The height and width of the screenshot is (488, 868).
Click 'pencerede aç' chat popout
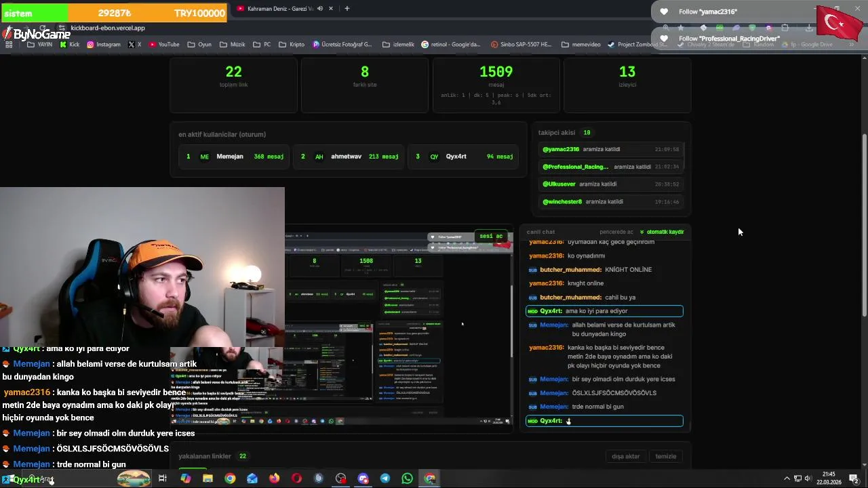click(x=616, y=232)
